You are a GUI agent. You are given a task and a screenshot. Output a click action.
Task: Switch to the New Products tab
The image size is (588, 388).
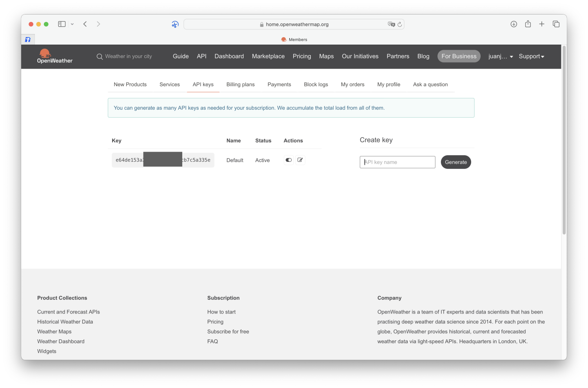[130, 84]
